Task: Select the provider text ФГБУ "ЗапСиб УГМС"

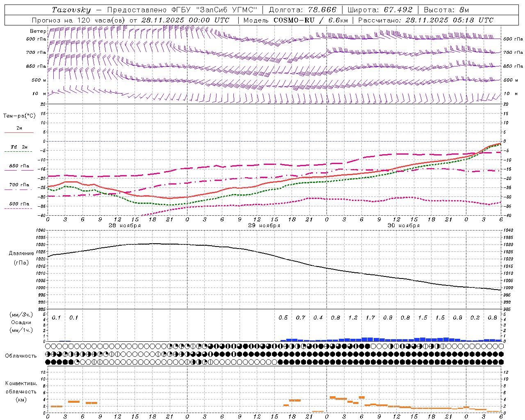Action: 215,10
